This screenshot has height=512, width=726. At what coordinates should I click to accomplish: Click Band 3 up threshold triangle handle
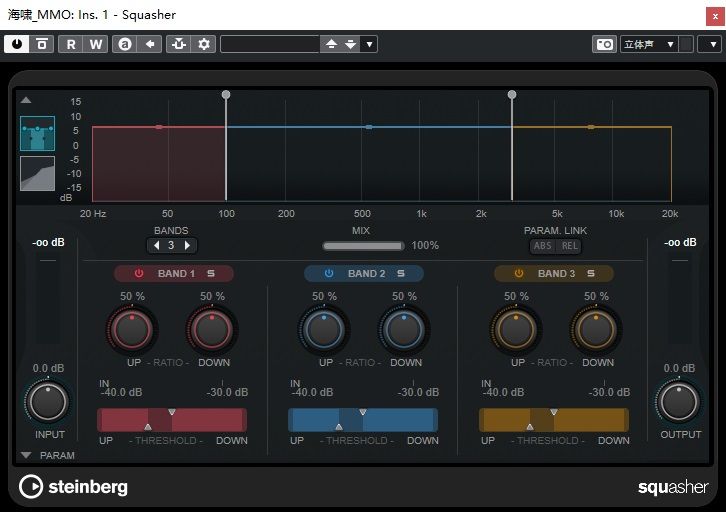[x=530, y=427]
